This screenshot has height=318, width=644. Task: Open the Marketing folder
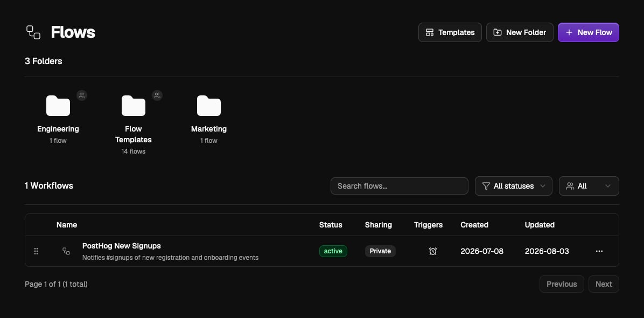coord(208,106)
